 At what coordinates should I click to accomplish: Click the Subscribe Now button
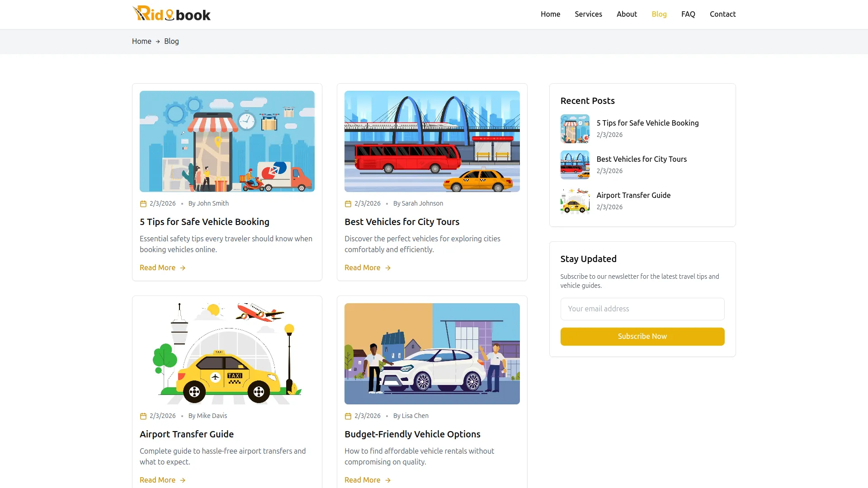(642, 337)
